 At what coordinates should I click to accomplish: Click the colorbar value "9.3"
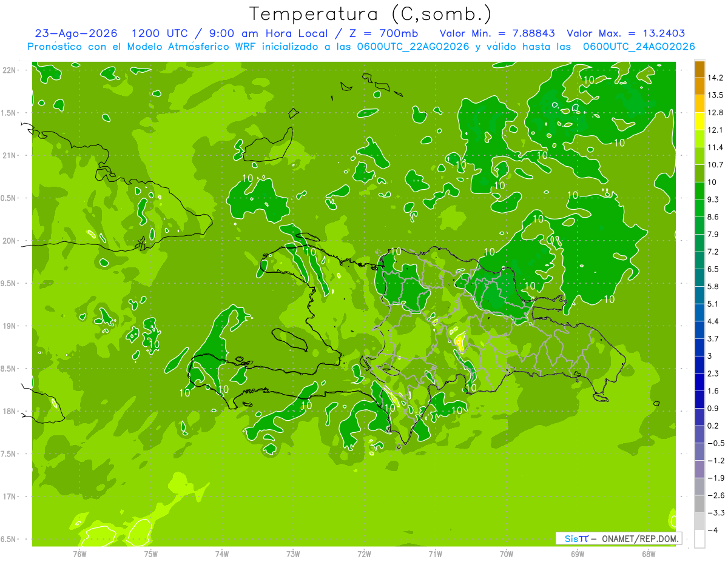(713, 199)
